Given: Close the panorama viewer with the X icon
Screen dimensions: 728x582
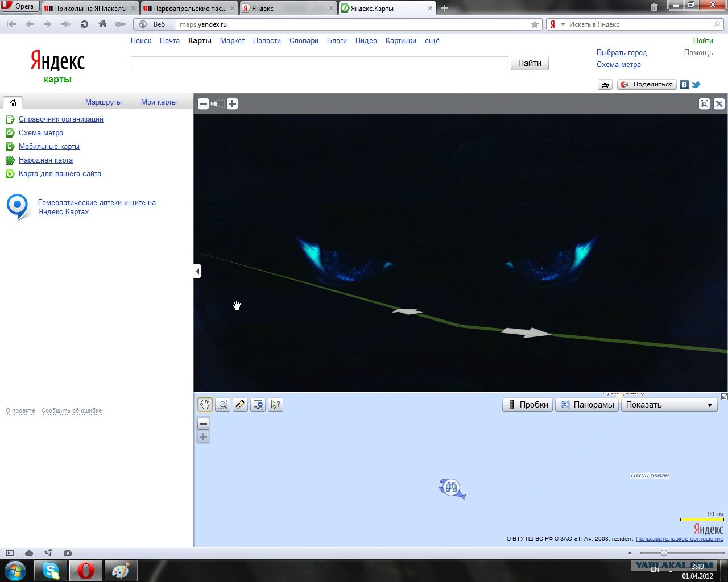Looking at the screenshot, I should click(x=719, y=103).
